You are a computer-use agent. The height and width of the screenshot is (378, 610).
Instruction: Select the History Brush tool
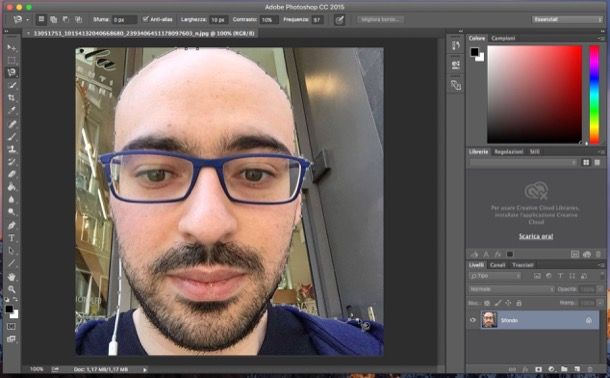[x=11, y=161]
